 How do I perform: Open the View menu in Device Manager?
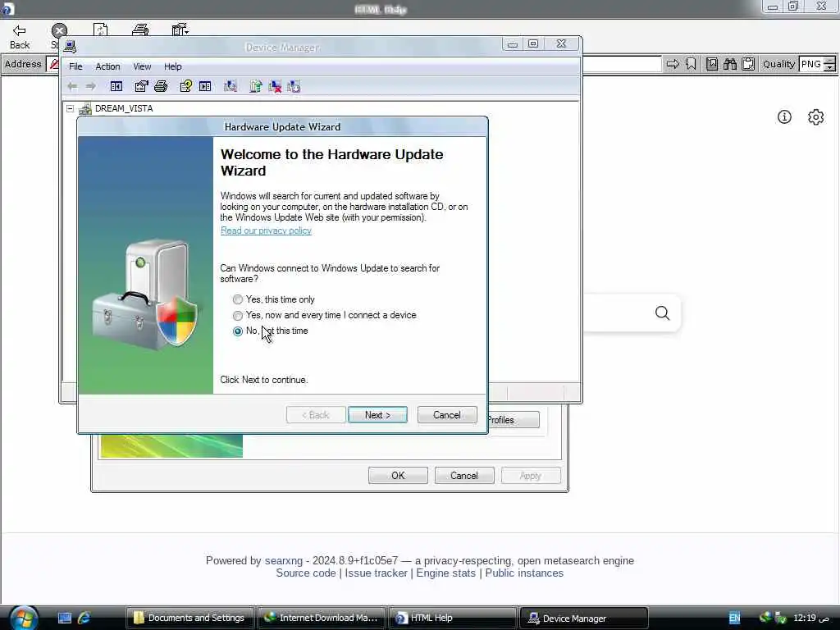point(142,66)
